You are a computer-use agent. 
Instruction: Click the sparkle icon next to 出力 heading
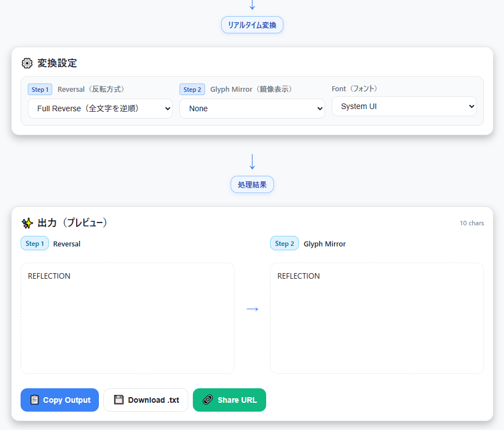27,223
